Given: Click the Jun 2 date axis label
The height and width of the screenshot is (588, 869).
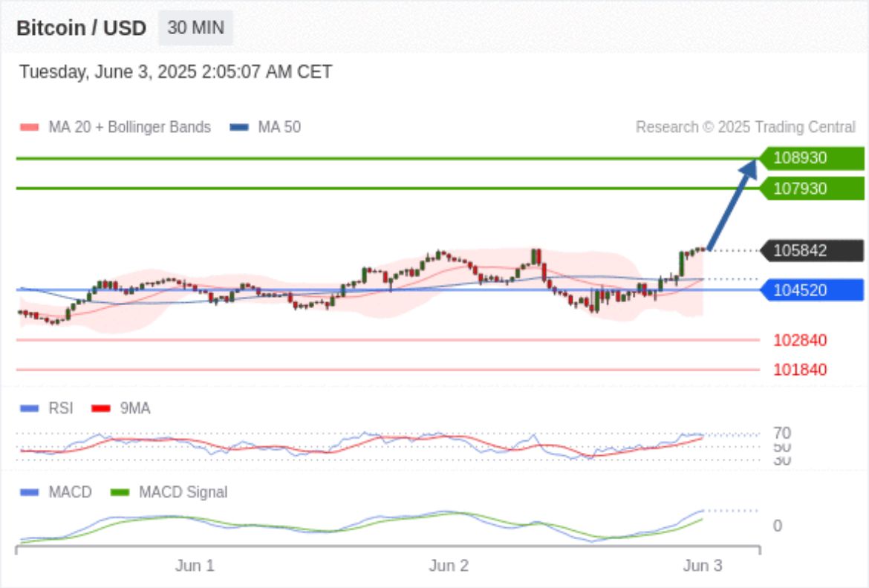Looking at the screenshot, I should coord(449,566).
